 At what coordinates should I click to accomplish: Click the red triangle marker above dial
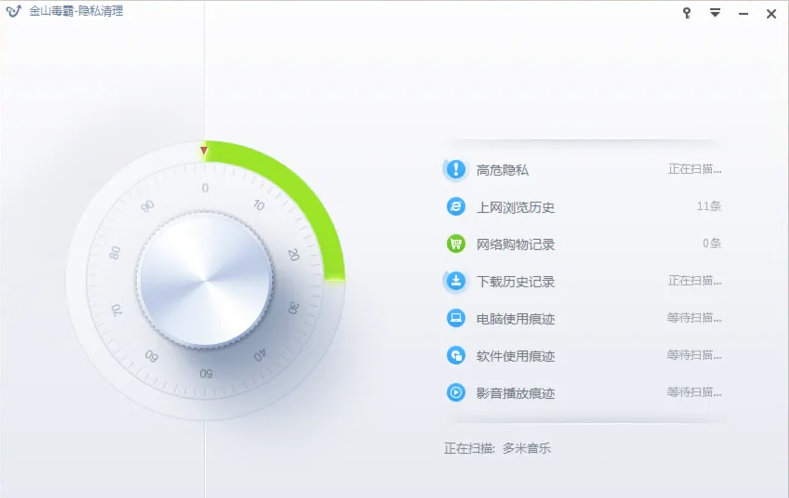(204, 152)
